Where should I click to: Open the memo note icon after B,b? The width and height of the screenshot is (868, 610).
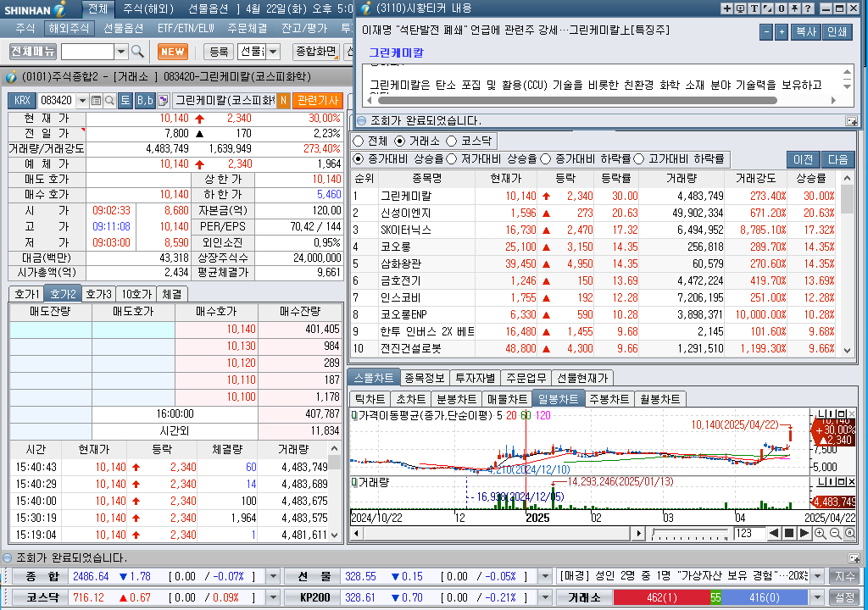[x=163, y=100]
